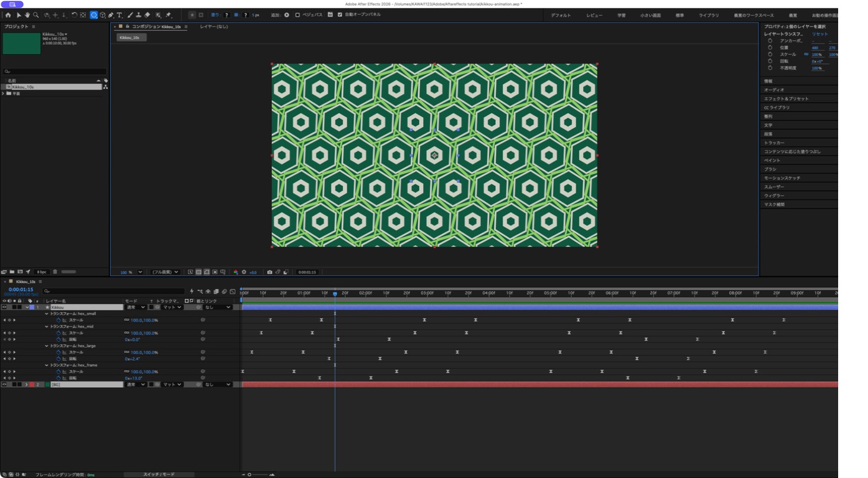868x478 pixels.
Task: Open Kikkou layer blend mode dropdown
Action: point(135,307)
